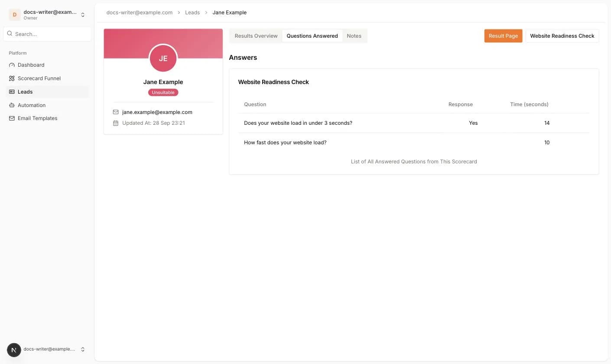Open the Leads section

[48, 92]
